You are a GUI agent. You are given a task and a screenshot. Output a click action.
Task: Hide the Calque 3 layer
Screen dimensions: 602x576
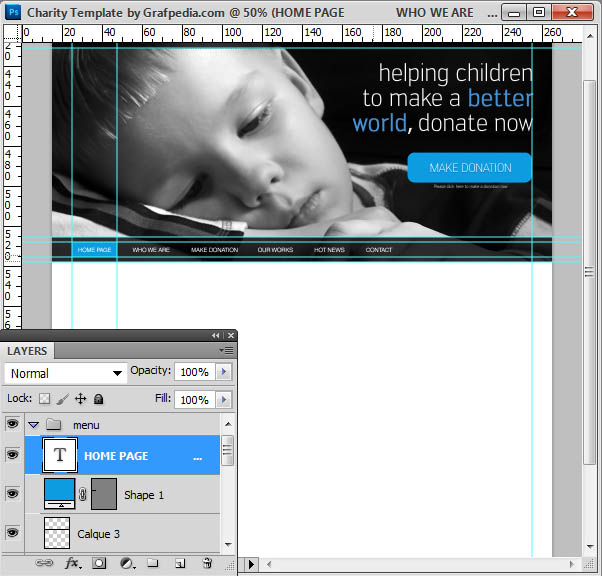pos(12,533)
